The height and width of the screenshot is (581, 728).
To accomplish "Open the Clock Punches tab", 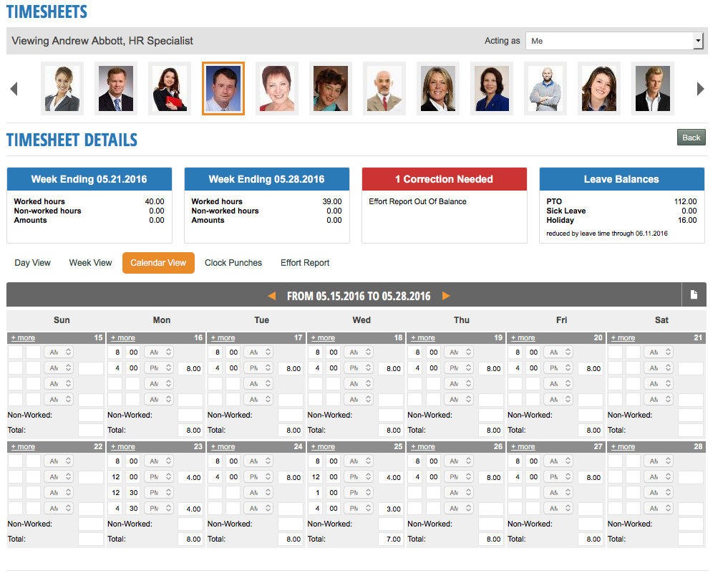I will click(x=233, y=262).
